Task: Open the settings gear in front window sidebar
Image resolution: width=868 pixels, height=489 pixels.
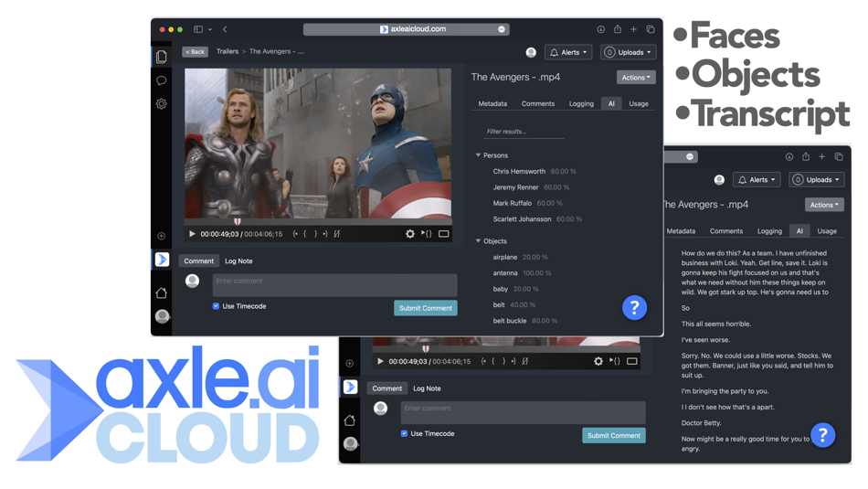Action: click(x=162, y=103)
